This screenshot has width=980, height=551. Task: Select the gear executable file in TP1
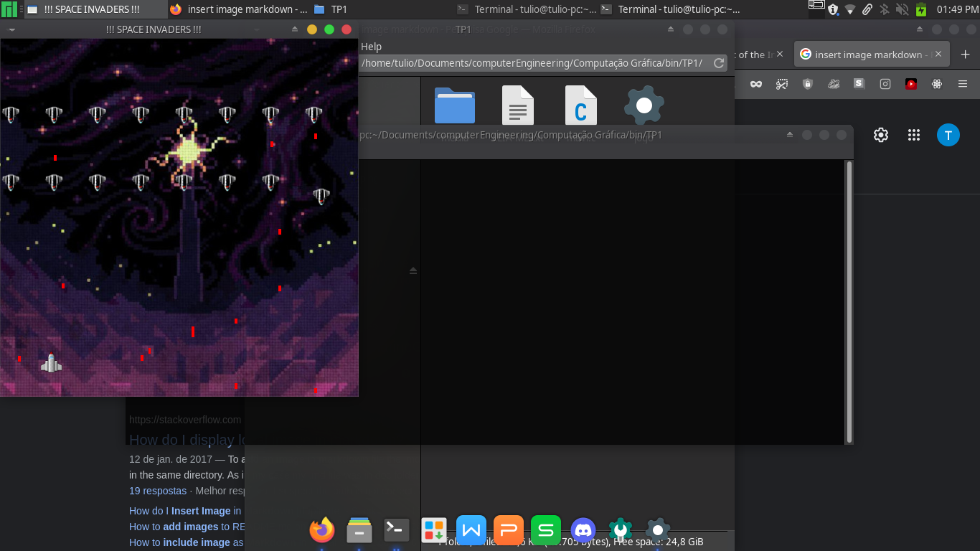pyautogui.click(x=644, y=105)
